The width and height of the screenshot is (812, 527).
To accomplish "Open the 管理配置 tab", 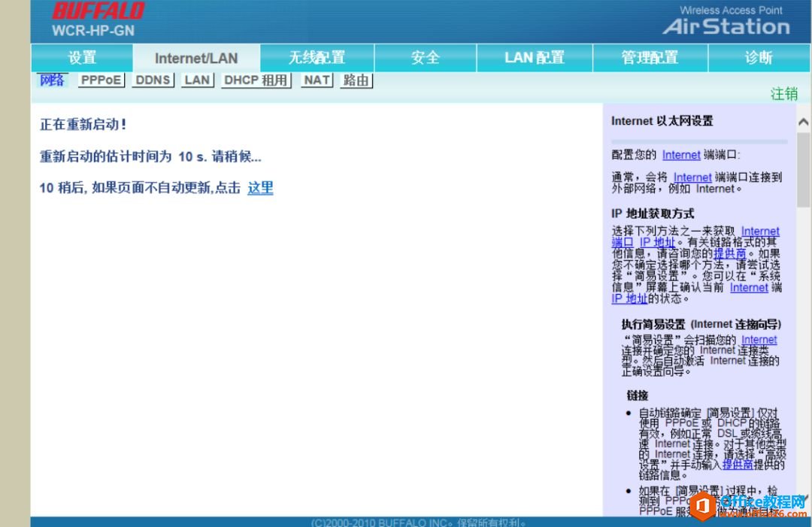I will (650, 57).
